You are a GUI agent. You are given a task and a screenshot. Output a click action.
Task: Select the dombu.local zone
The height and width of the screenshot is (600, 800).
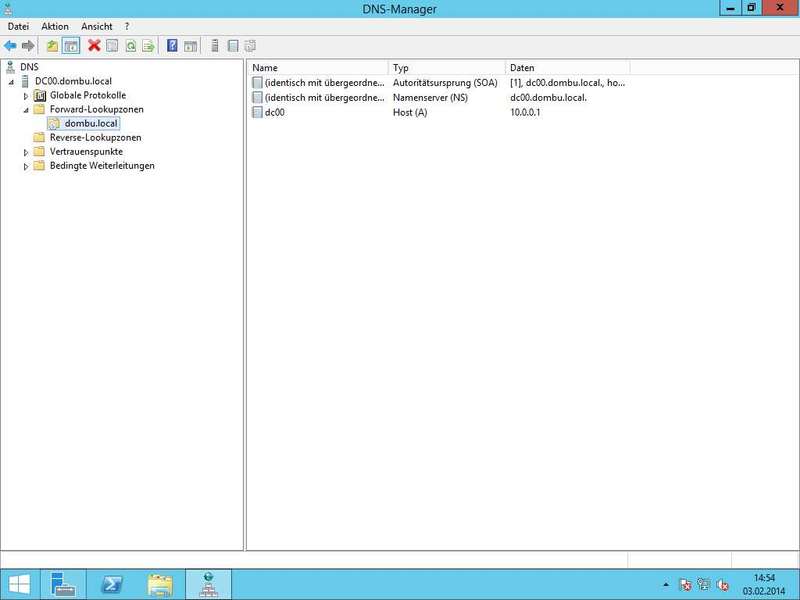(x=91, y=123)
